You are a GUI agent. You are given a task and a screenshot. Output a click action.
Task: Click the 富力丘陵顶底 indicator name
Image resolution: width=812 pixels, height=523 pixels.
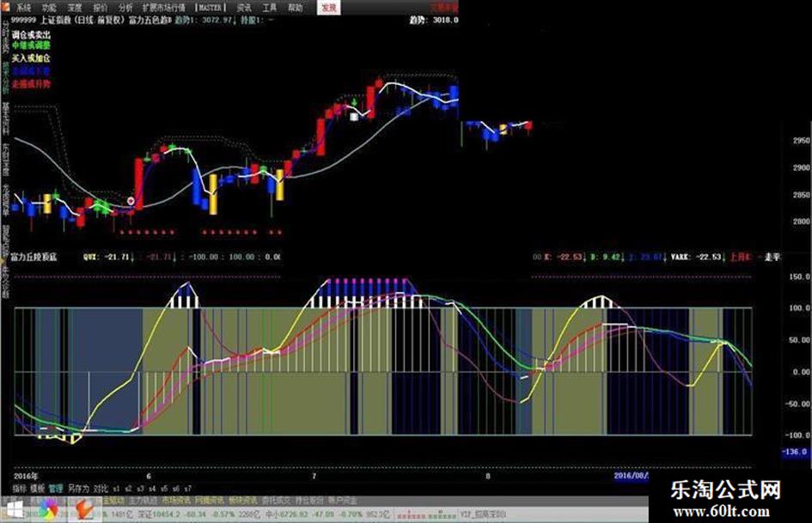coord(34,257)
